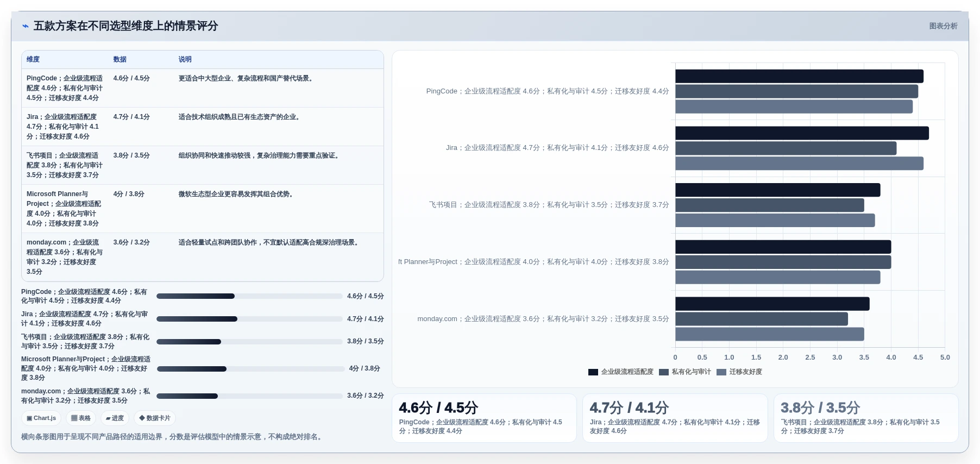Click the monday.com y-axis label in chart
The height and width of the screenshot is (464, 980).
543,319
